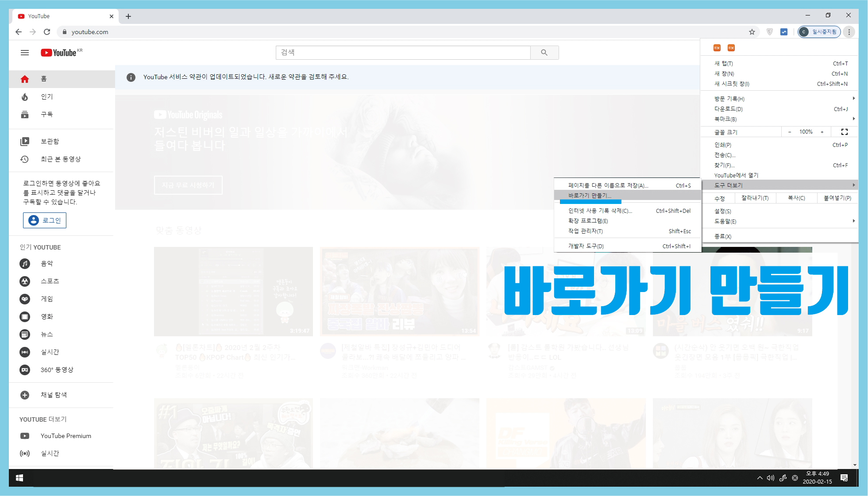Open the 음악 (Music) sidebar icon
The width and height of the screenshot is (868, 496).
coord(25,264)
